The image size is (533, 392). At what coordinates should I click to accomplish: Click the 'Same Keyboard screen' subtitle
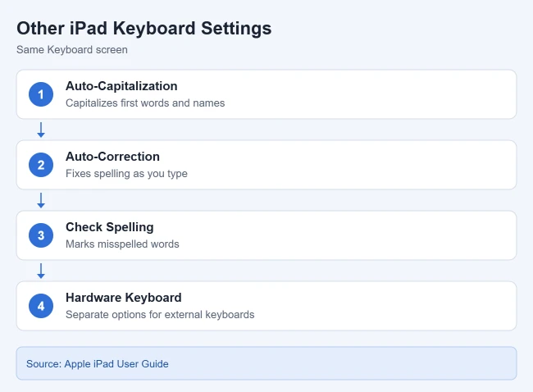tap(72, 50)
